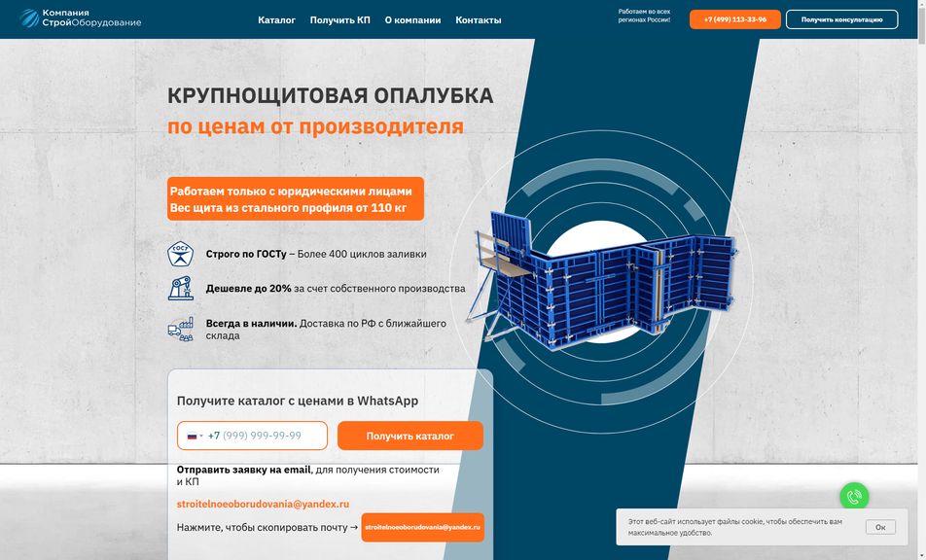Click the production robot arm icon
The image size is (926, 560).
coord(180,288)
